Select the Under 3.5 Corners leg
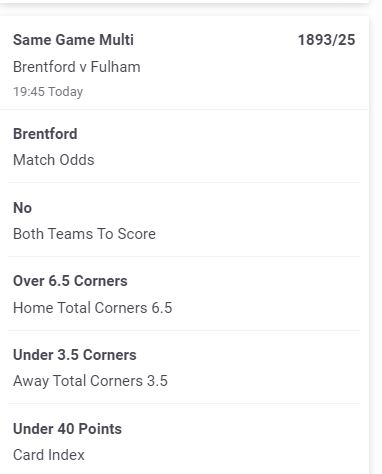The image size is (382, 474). point(75,355)
